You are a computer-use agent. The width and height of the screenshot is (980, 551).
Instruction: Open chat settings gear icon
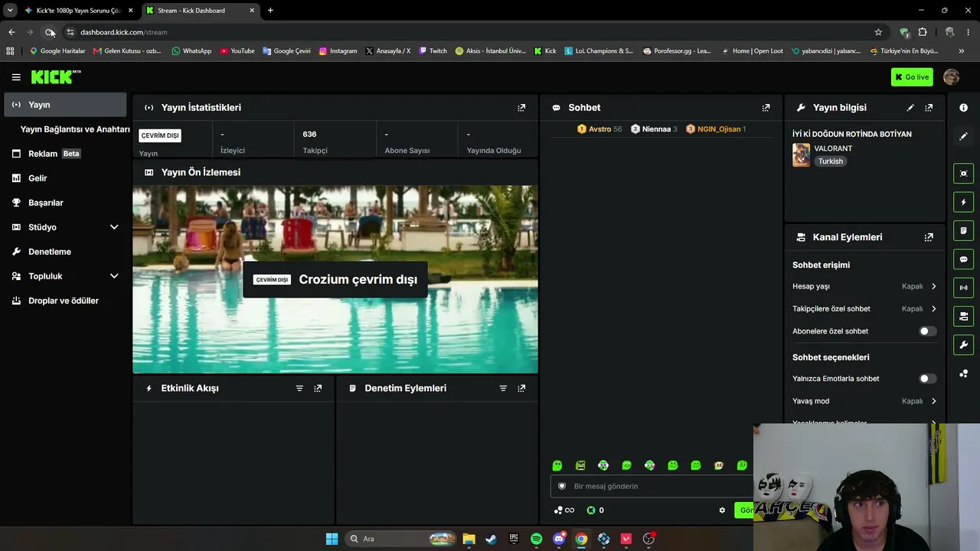click(722, 510)
